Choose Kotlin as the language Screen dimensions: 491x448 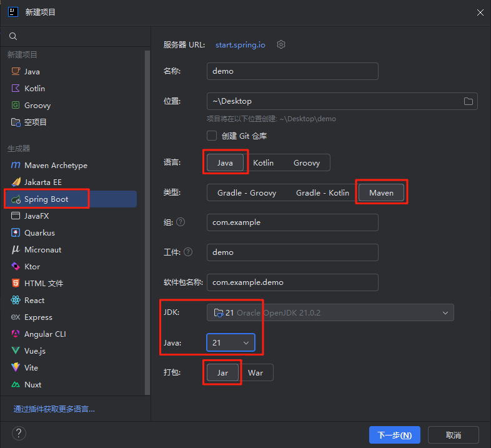point(264,162)
